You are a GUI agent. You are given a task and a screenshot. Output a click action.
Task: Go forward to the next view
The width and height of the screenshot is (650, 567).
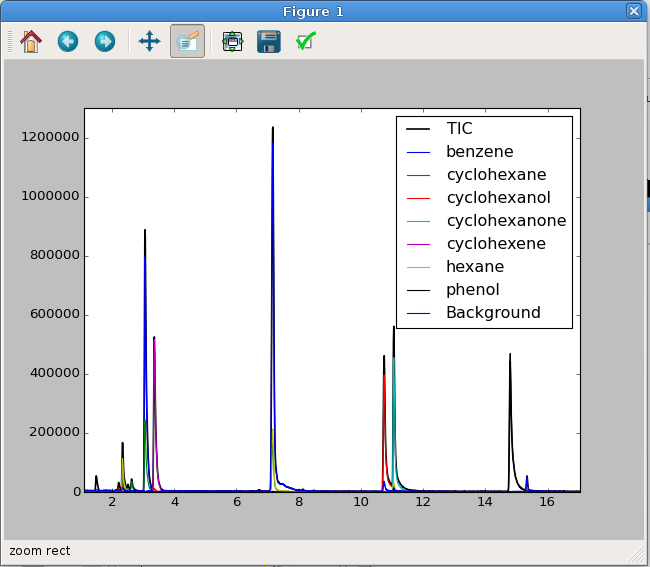[x=105, y=41]
